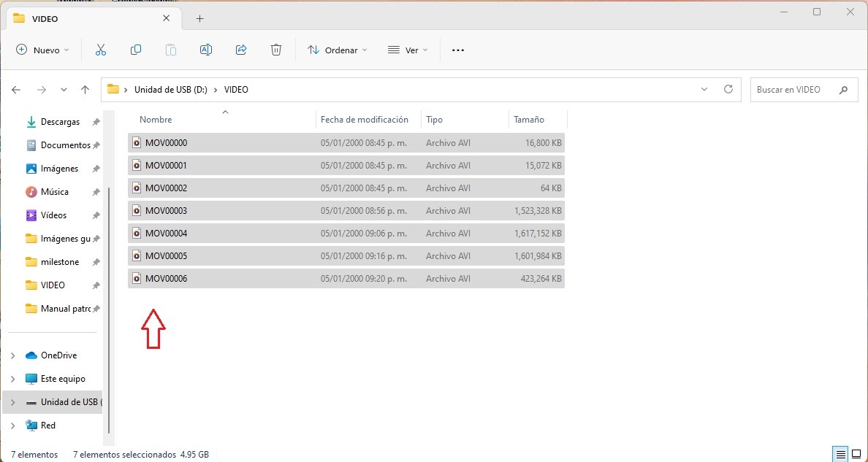
Task: Click the Copy icon in toolbar
Action: click(x=136, y=50)
